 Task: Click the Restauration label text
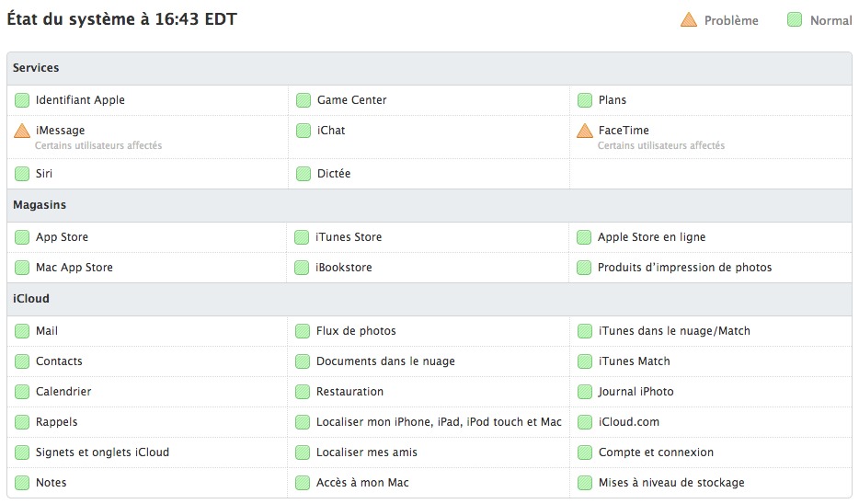[349, 392]
